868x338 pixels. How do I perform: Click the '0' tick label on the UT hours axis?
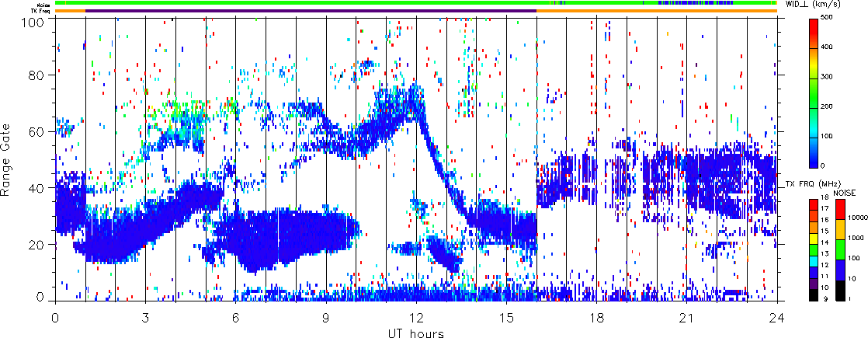55,318
